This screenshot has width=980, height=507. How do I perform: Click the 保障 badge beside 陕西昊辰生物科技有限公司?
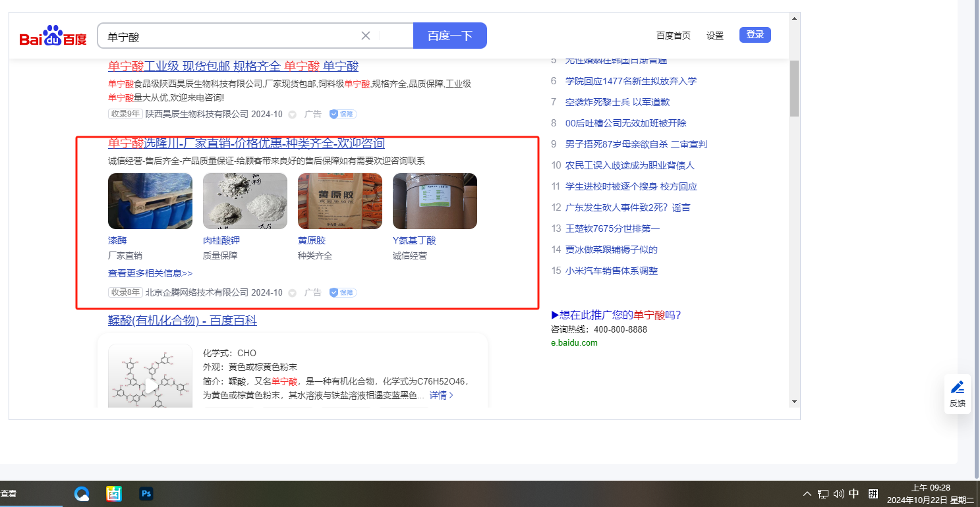[343, 114]
